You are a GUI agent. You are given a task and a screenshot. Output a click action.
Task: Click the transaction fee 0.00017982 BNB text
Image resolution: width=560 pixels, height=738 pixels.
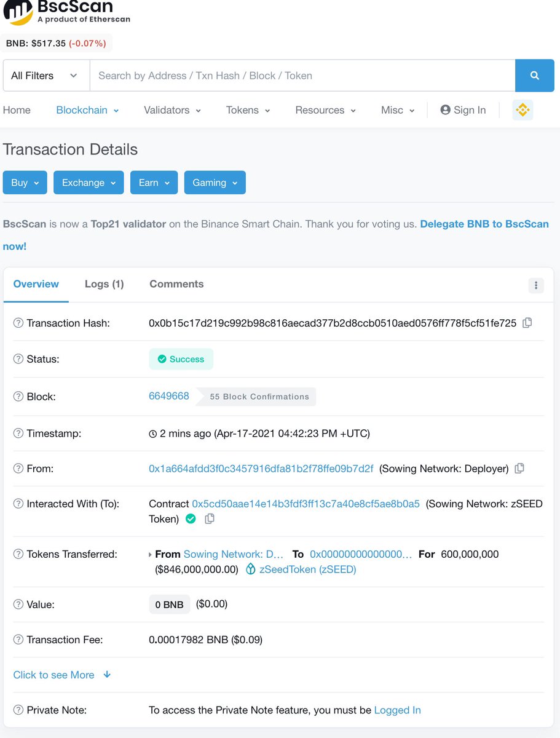click(x=206, y=640)
